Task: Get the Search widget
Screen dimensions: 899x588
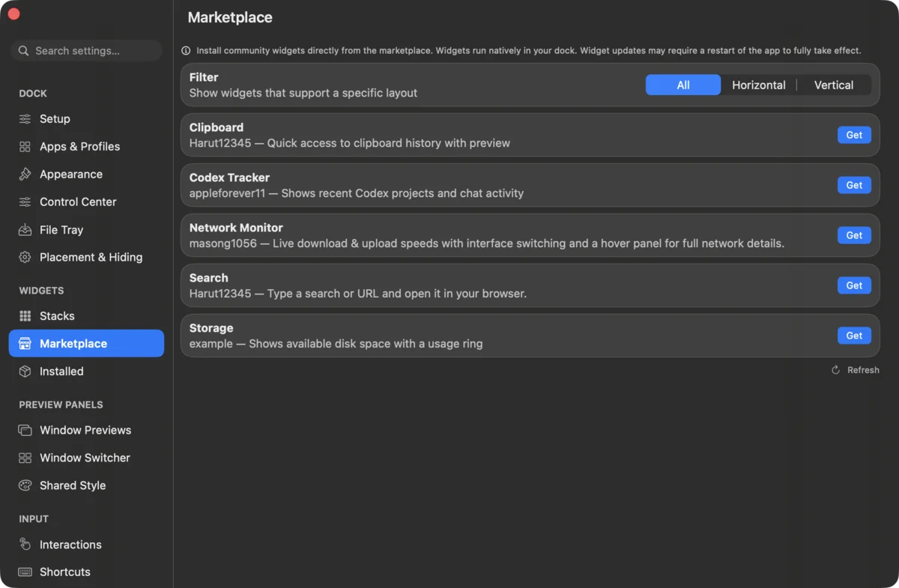Action: (854, 285)
